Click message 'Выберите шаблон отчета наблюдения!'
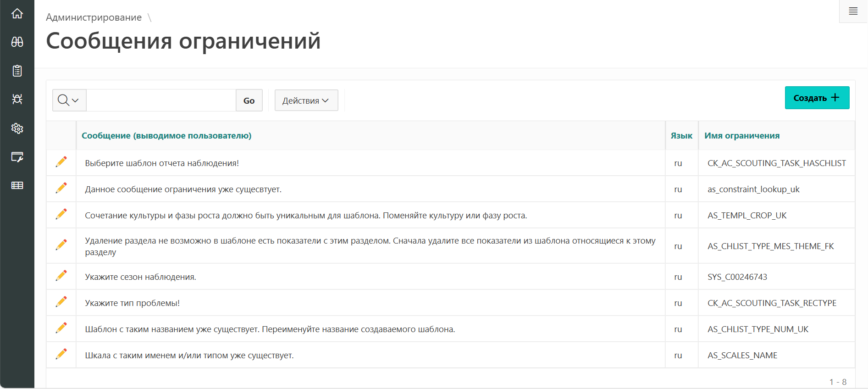 coord(162,163)
